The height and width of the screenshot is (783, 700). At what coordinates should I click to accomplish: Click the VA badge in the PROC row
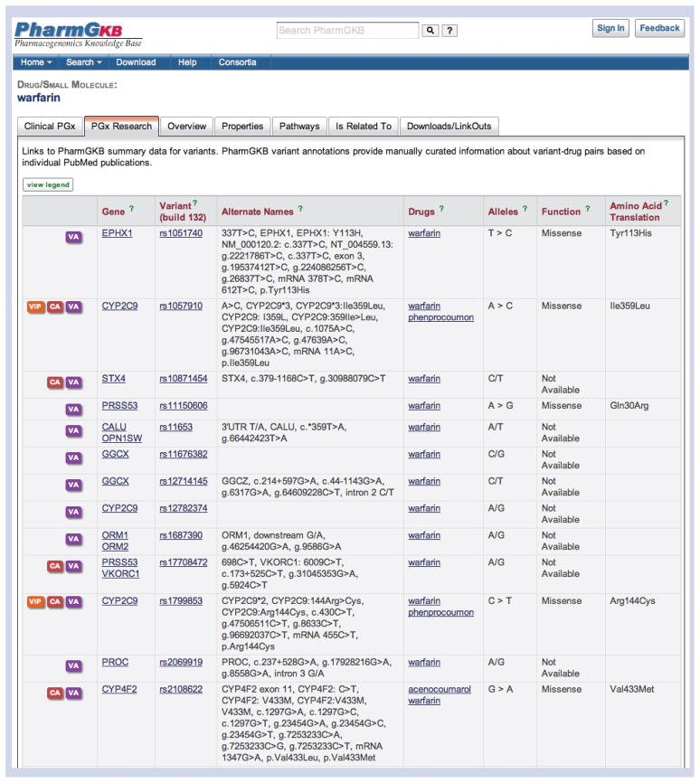point(73,666)
